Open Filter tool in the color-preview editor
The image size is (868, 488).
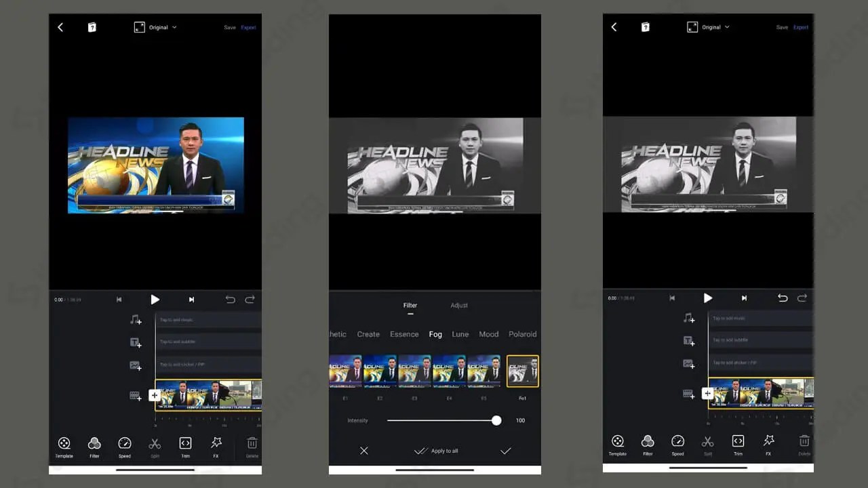(x=94, y=447)
